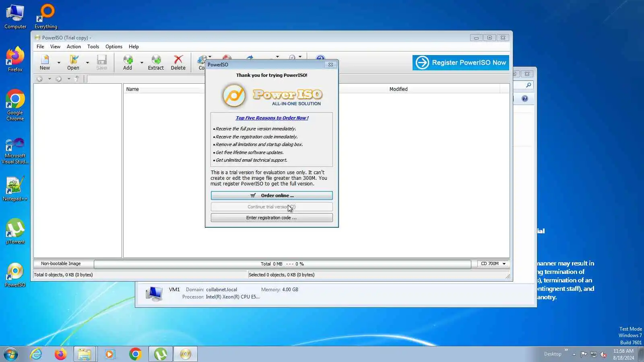Screen dimensions: 644x362
Task: Open the Action menu
Action: pyautogui.click(x=74, y=47)
